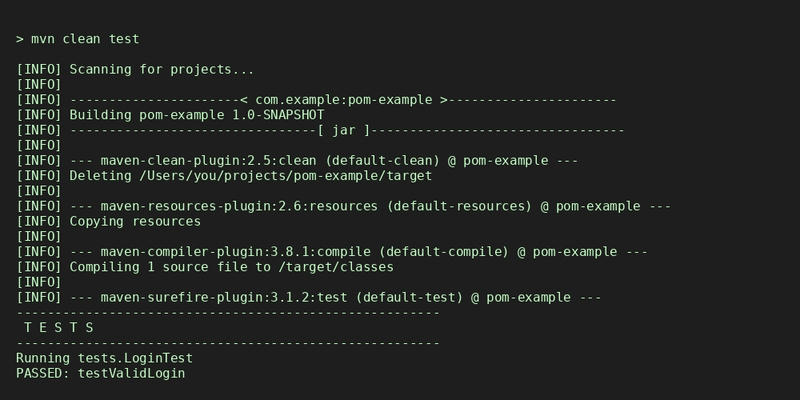Click the "Scanning for projects..." line

coord(161,69)
